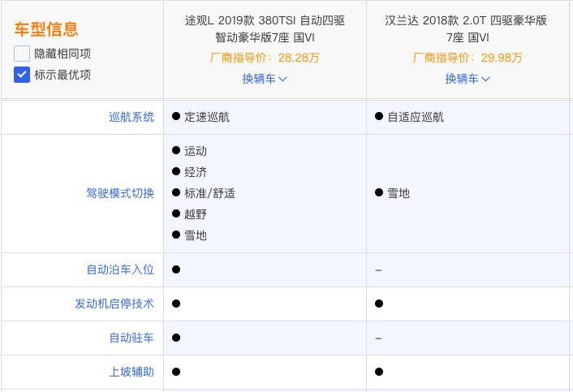
Task: Click the chevron next to 汉兰达's 换辆车
Action: (485, 79)
